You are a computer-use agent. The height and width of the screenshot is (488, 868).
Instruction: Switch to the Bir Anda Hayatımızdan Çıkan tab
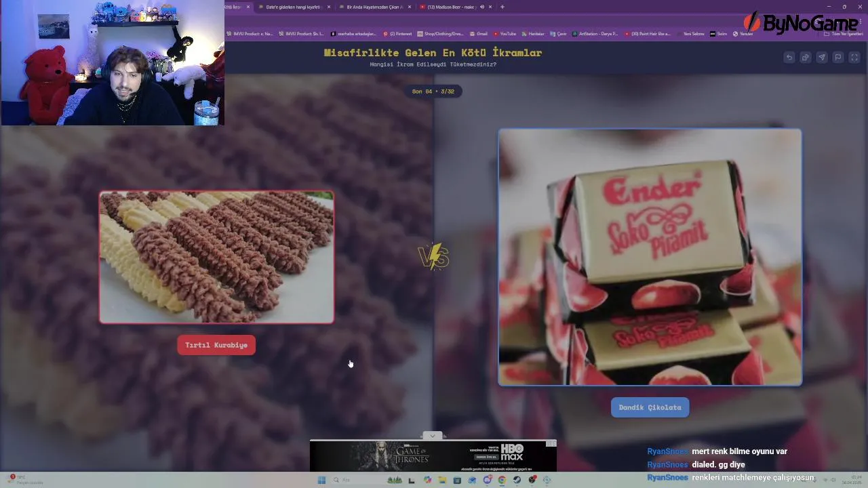click(x=374, y=7)
